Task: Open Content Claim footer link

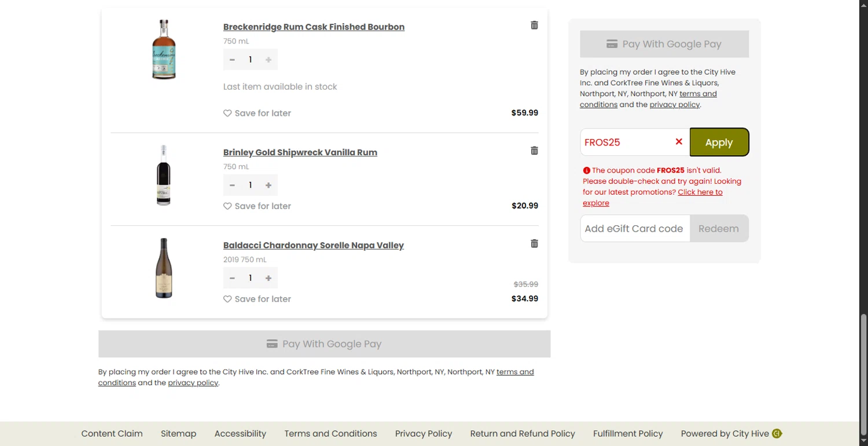Action: (112, 434)
